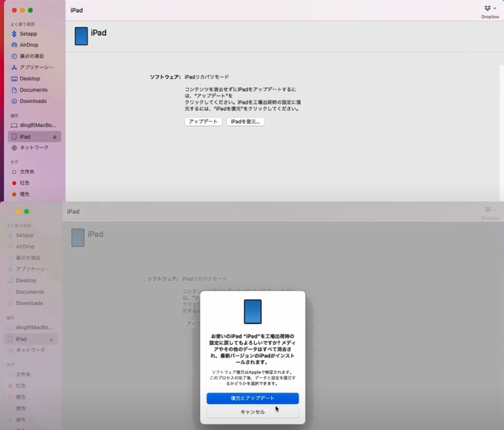This screenshot has height=430, width=504.
Task: Eject the iPad in the upper window's sidebar
Action: point(55,137)
